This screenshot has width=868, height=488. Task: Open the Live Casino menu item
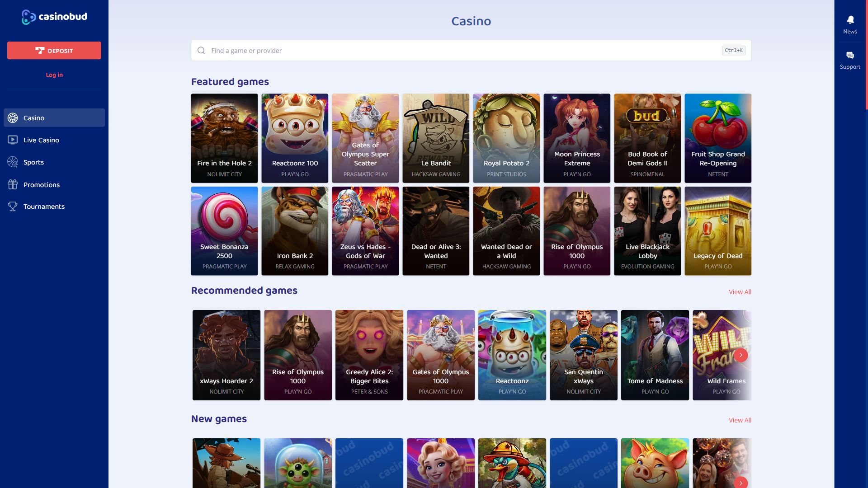[54, 140]
